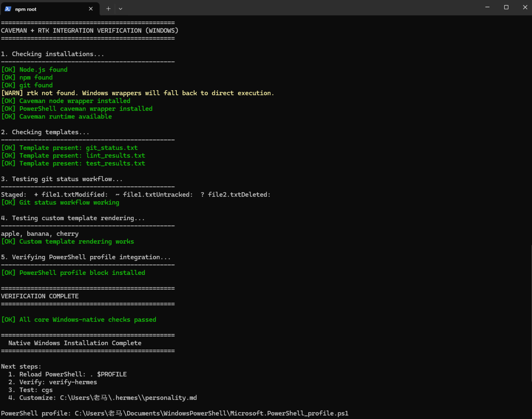Click '5. Verifying PowerShell profile integration...'
Viewport: 532px width, 419px height.
point(86,257)
